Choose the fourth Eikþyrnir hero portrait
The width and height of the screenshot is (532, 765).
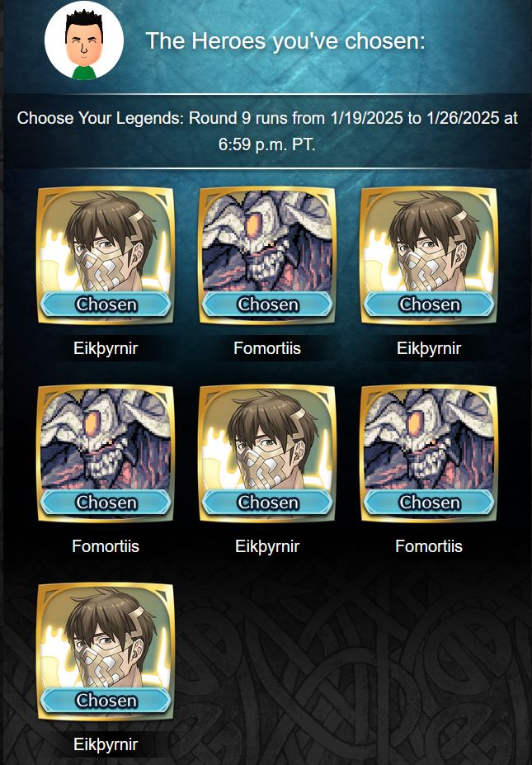click(x=106, y=652)
